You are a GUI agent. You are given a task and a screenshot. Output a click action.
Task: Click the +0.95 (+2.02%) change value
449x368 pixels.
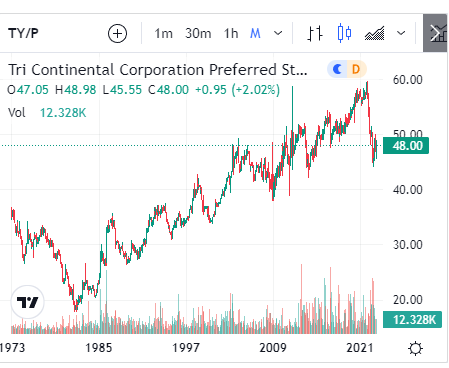pos(237,90)
